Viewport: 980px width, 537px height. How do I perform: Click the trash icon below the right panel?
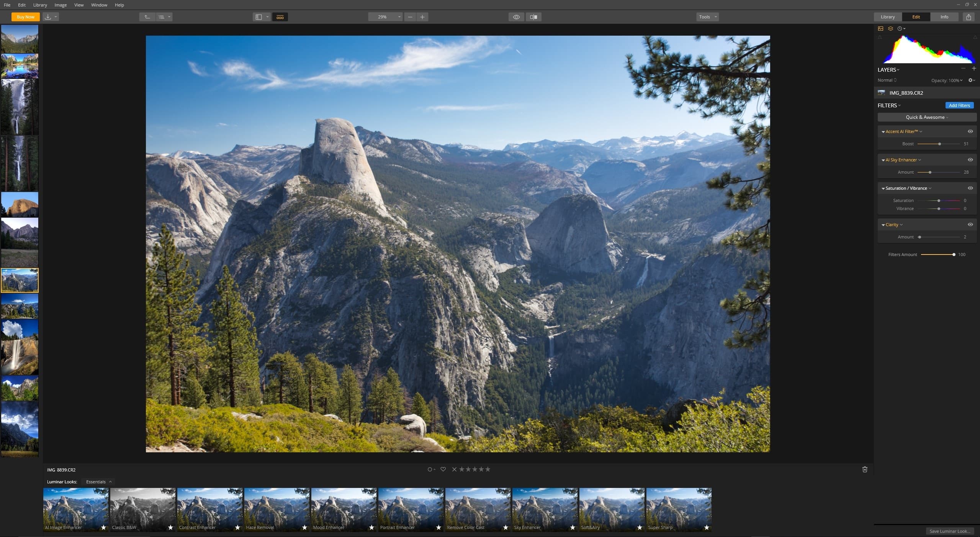pyautogui.click(x=865, y=469)
